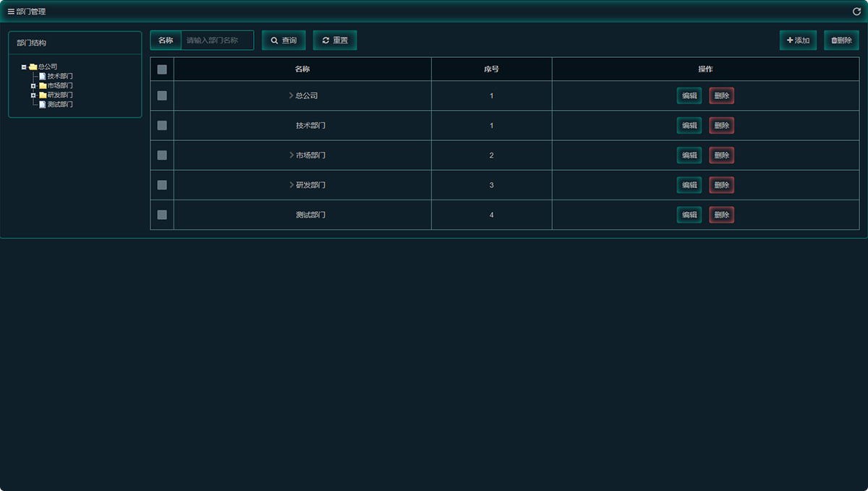
Task: Expand the 市场部门 table row chevron
Action: coord(291,155)
